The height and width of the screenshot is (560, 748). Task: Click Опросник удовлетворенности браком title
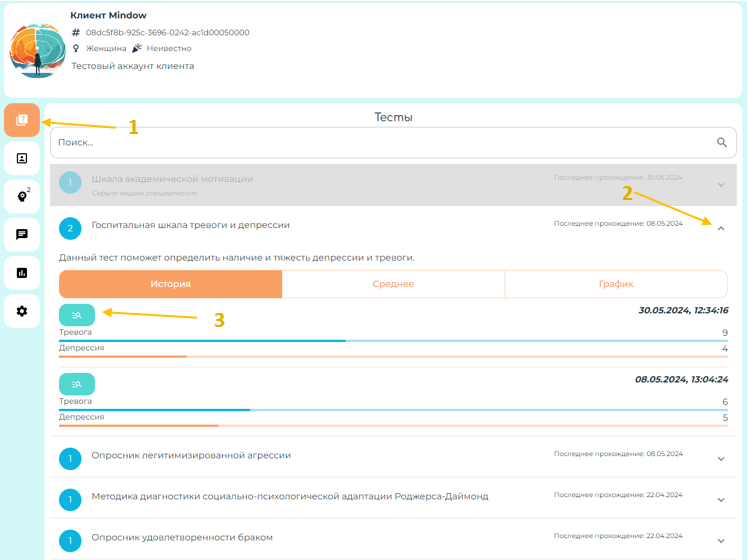tap(182, 538)
